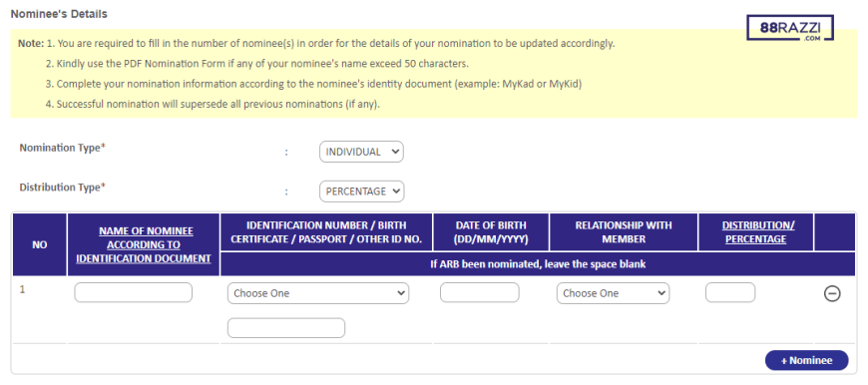Click the Nomination Type field label
This screenshot has width=868, height=385.
pyautogui.click(x=62, y=149)
